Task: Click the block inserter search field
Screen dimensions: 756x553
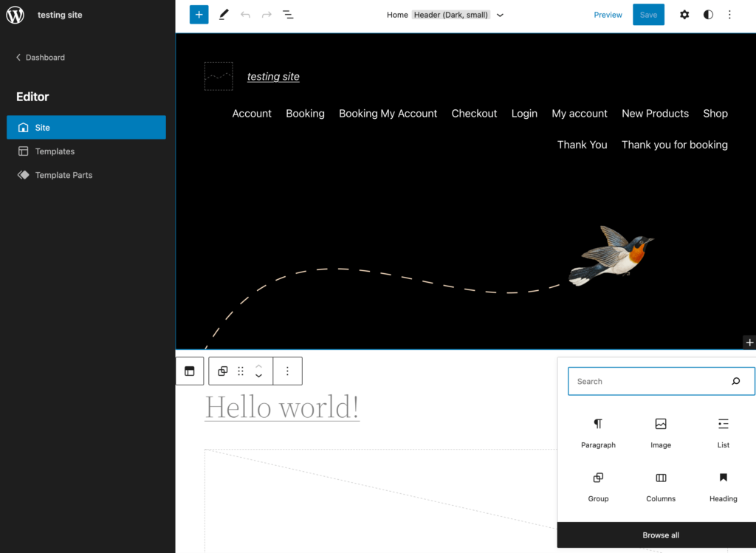Action: (650, 381)
